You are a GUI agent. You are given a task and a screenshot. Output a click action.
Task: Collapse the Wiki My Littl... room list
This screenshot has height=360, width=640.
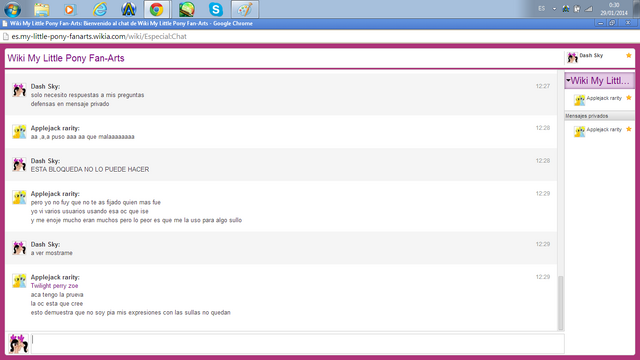568,80
